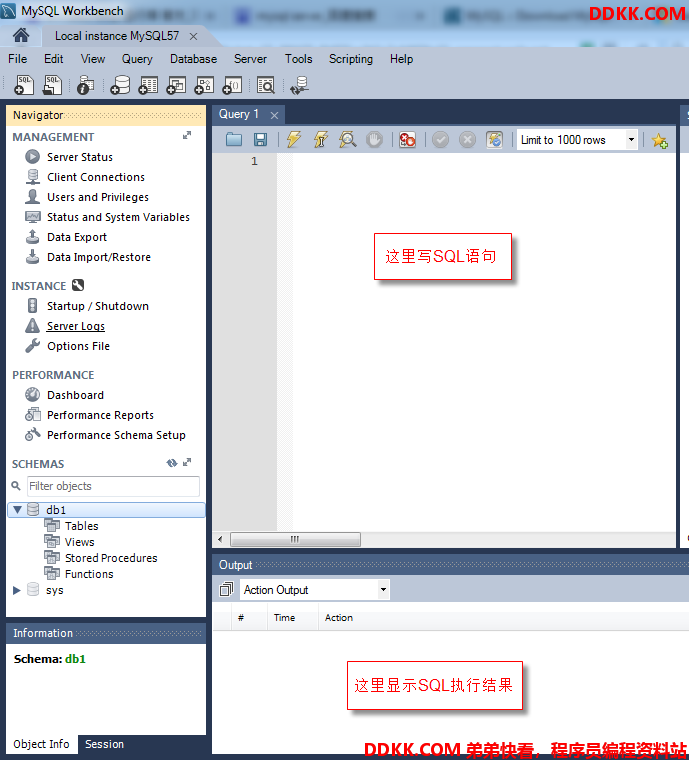
Task: Expand the MANAGEMENT section arrow icon
Action: 187,135
